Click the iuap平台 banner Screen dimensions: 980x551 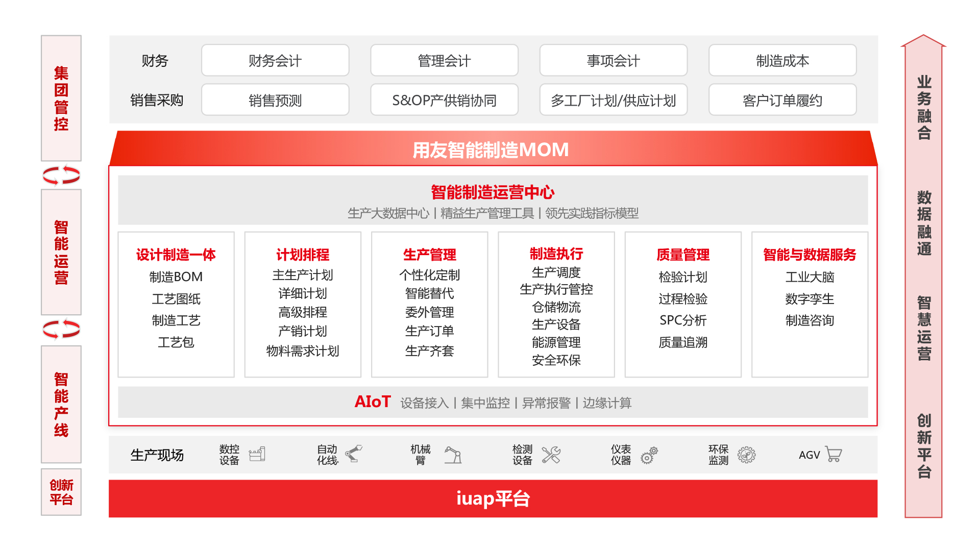(492, 498)
